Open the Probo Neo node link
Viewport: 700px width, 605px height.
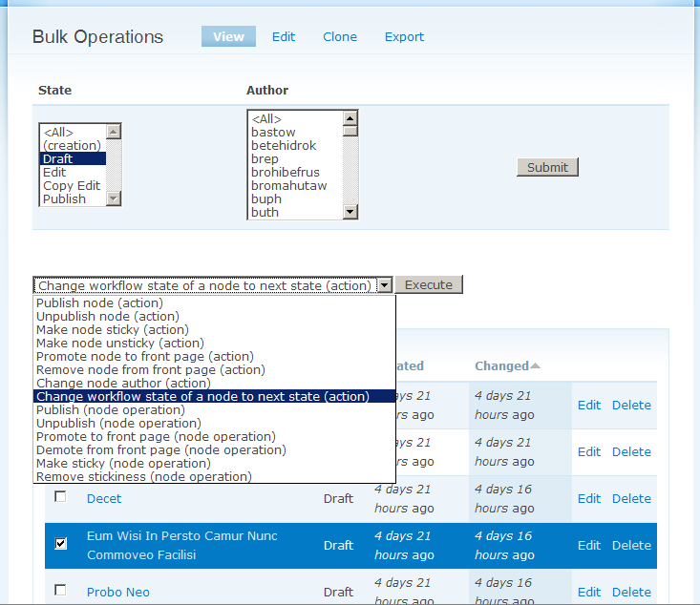(118, 593)
